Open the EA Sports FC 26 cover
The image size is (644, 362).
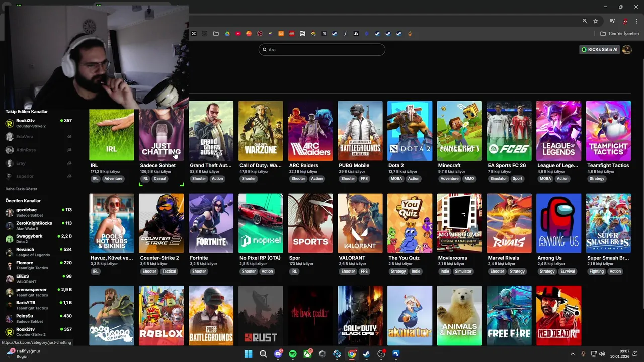click(509, 131)
